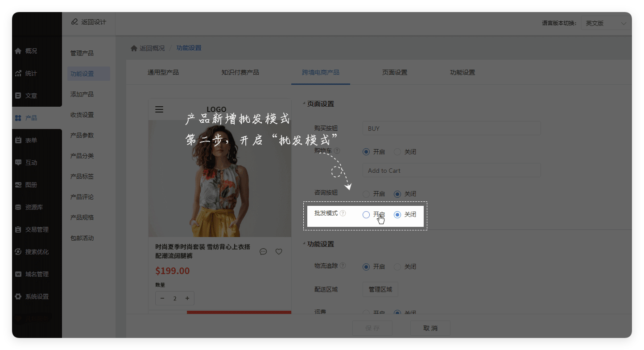Click the 管理区域 button
This screenshot has width=644, height=350.
pyautogui.click(x=380, y=289)
